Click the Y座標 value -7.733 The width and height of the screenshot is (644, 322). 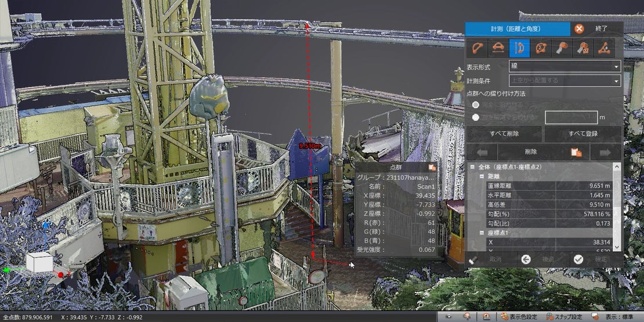tap(425, 205)
